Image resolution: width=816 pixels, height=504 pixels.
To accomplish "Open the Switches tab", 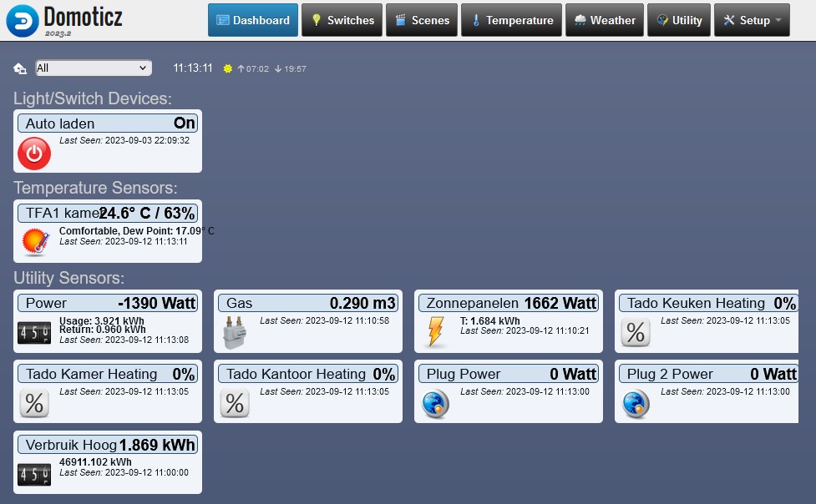I will pos(342,20).
